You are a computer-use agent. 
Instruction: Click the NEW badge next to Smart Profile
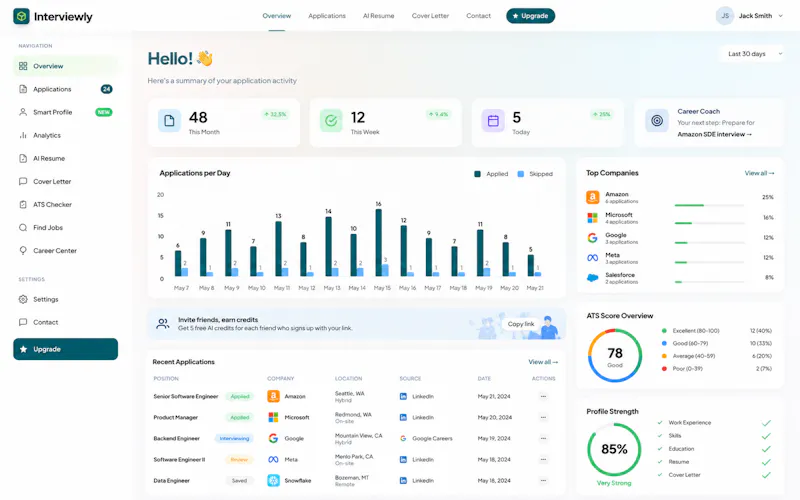104,112
